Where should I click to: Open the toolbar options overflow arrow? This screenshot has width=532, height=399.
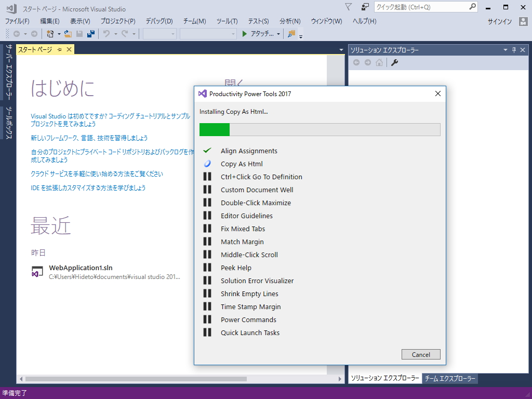point(301,36)
